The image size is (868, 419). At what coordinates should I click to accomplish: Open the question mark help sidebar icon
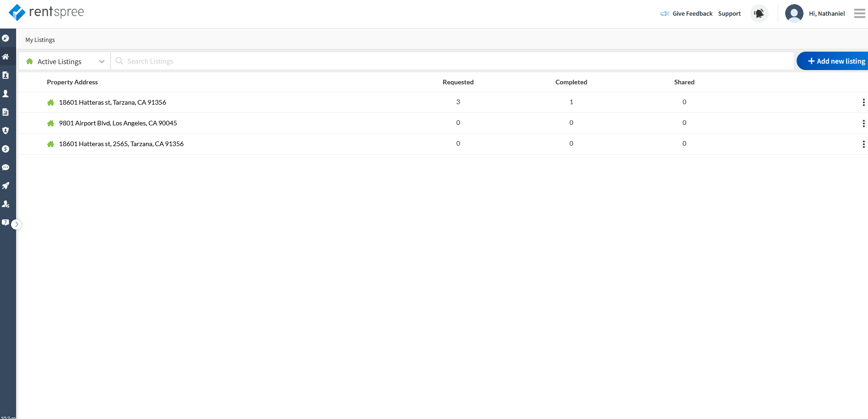pos(5,222)
